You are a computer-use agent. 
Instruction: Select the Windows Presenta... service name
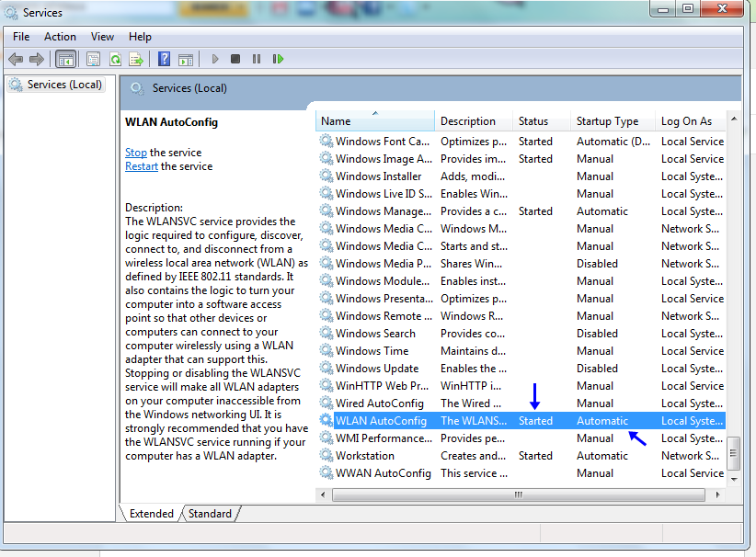[384, 298]
